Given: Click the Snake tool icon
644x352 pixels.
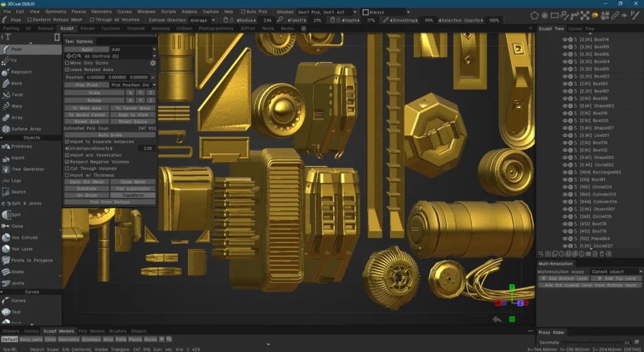Looking at the screenshot, I should 6,272.
